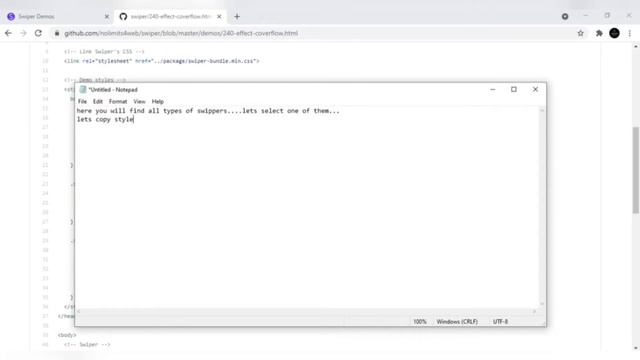Close the GitHub coverflow tab
This screenshot has width=640, height=360.
pos(219,17)
